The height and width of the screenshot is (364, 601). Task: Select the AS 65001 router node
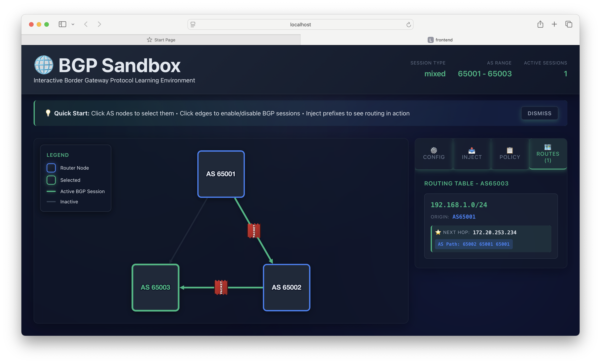coord(221,174)
